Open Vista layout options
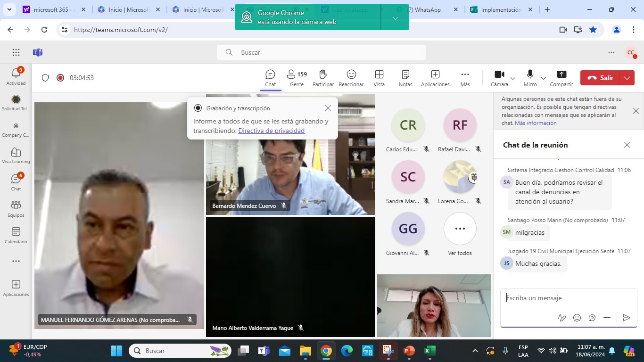 379,78
